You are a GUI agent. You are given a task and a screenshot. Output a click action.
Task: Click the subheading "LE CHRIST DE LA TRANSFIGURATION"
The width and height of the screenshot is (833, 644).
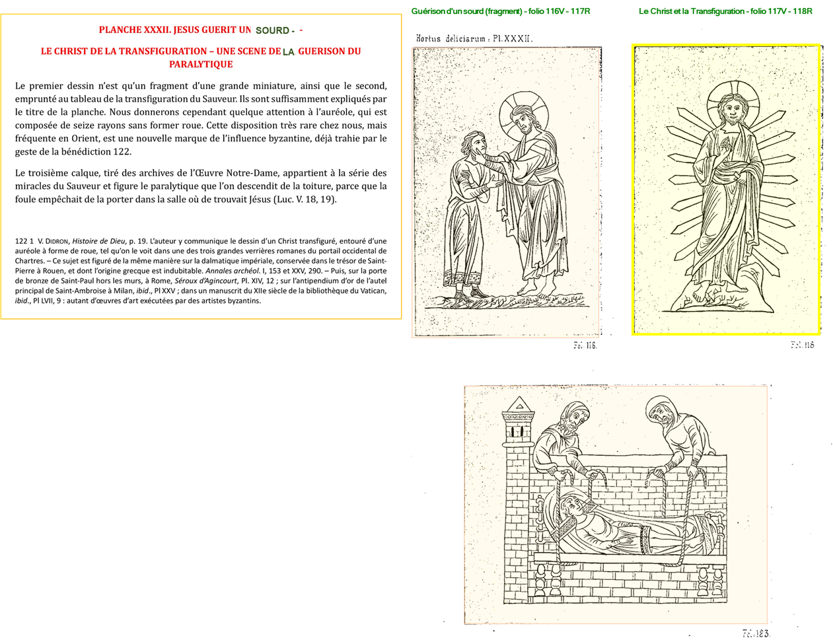124,51
